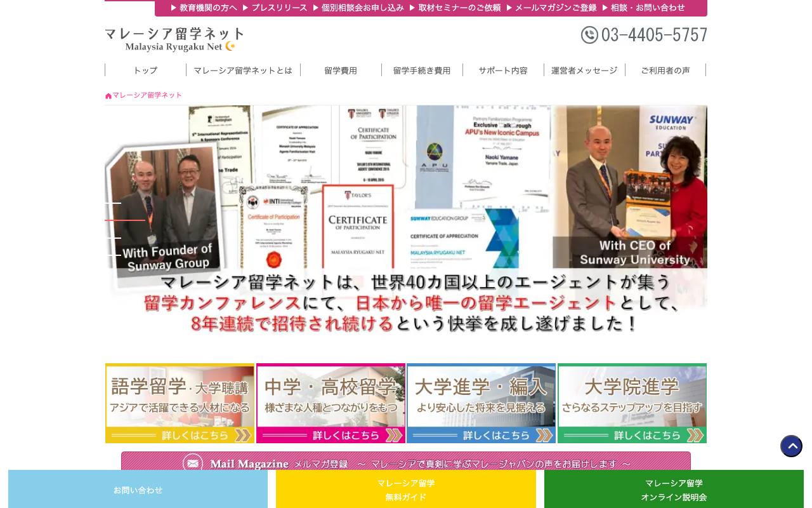Open the 留学費用 menu item
Screen dimensions: 812x508
click(x=341, y=70)
